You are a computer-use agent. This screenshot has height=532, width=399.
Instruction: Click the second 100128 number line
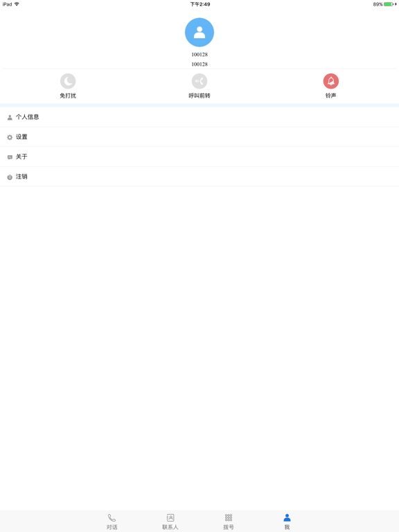[x=199, y=64]
